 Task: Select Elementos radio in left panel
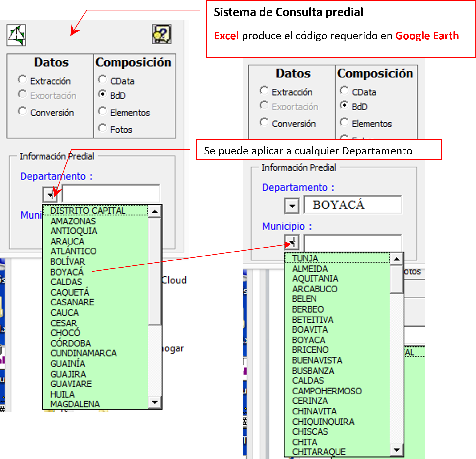[x=102, y=111]
